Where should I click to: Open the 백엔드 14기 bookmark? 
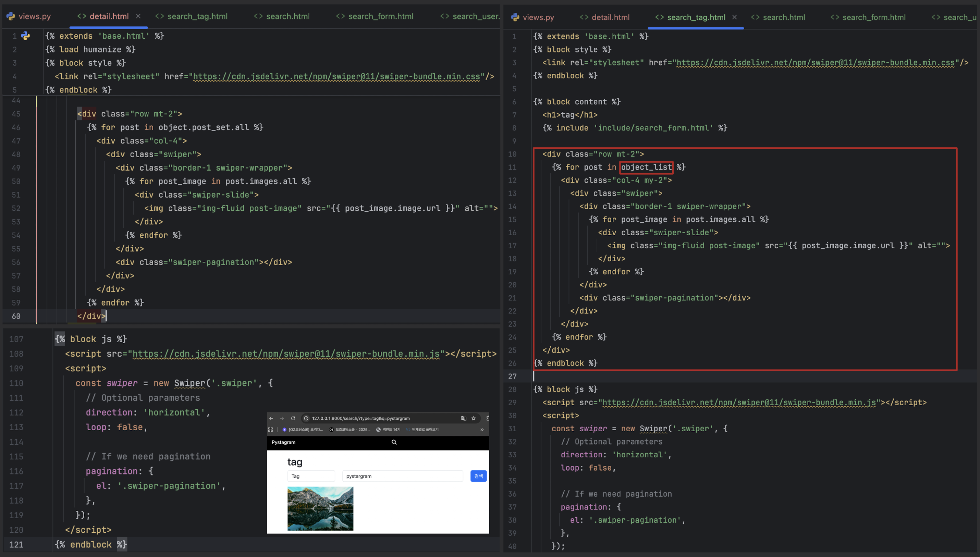click(388, 429)
